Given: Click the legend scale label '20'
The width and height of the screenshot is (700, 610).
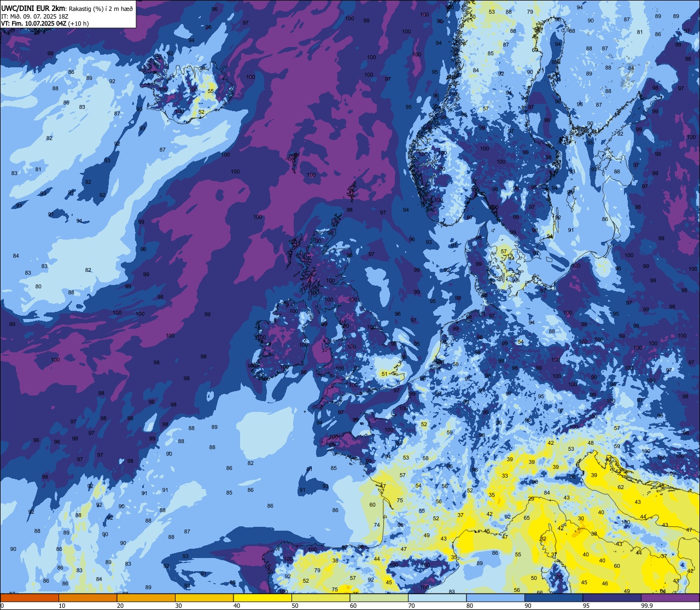Looking at the screenshot, I should click(120, 606).
